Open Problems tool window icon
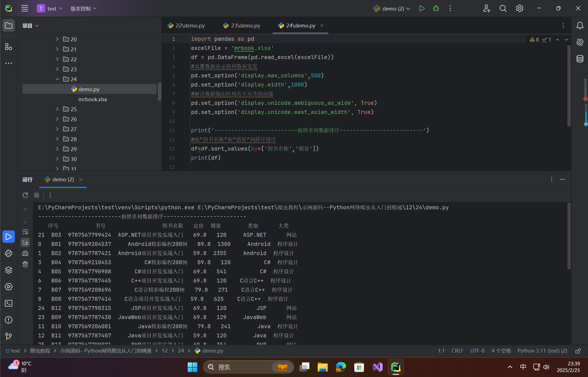This screenshot has width=588, height=377. coord(9,320)
